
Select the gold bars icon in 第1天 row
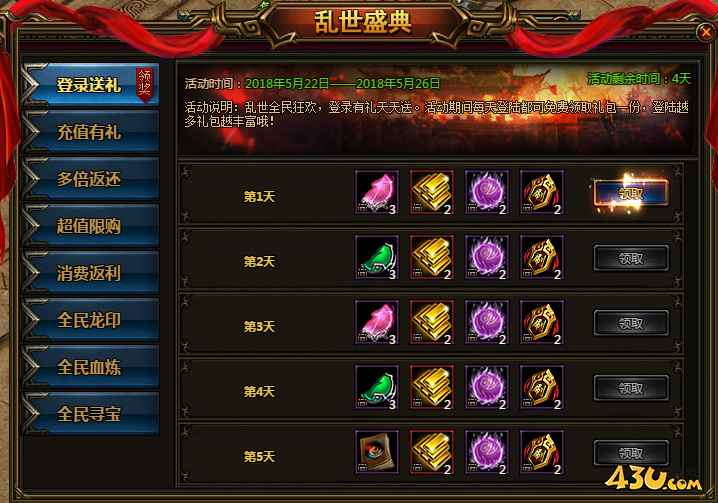point(432,192)
